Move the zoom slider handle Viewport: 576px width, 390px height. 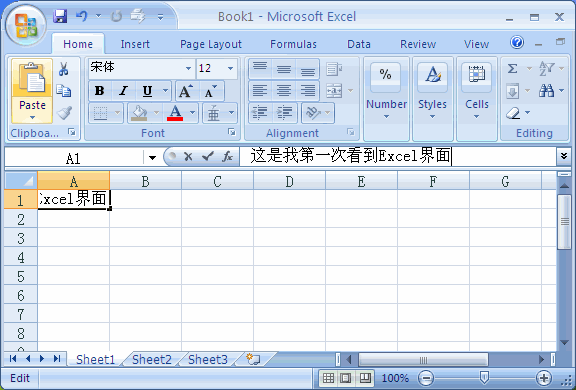pyautogui.click(x=484, y=377)
